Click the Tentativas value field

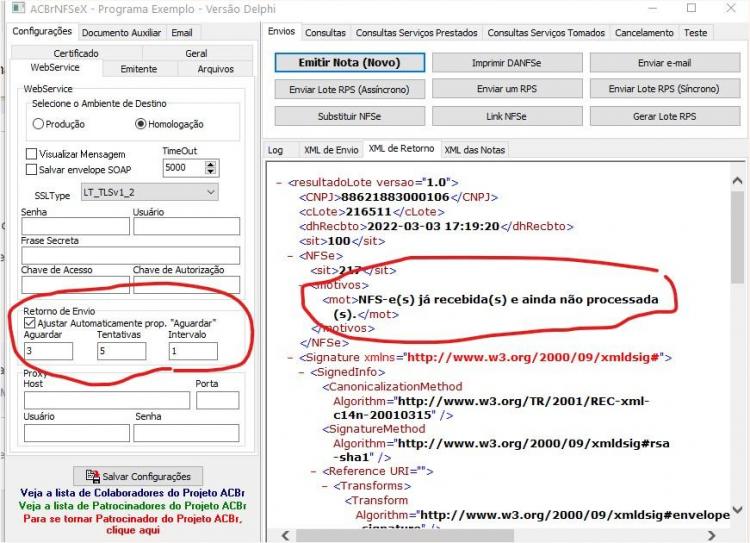(121, 351)
